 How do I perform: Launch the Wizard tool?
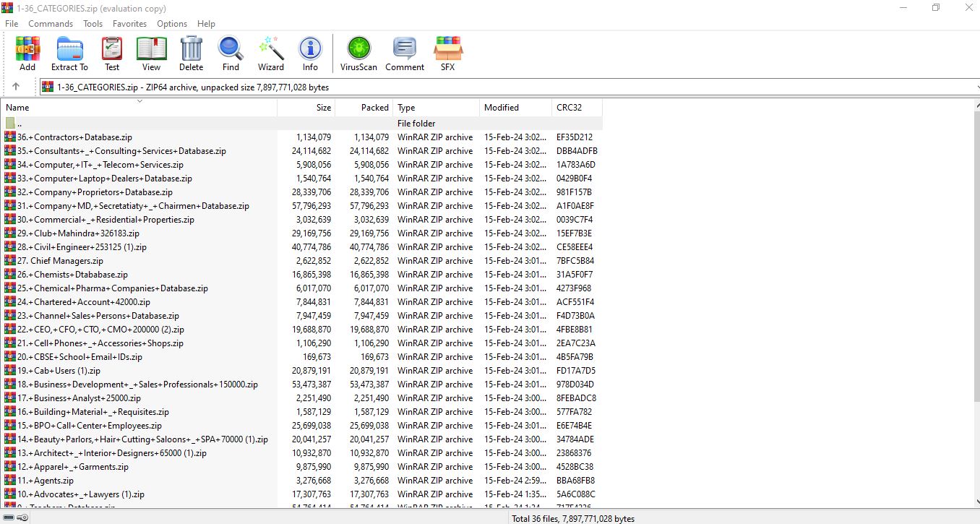pos(271,54)
